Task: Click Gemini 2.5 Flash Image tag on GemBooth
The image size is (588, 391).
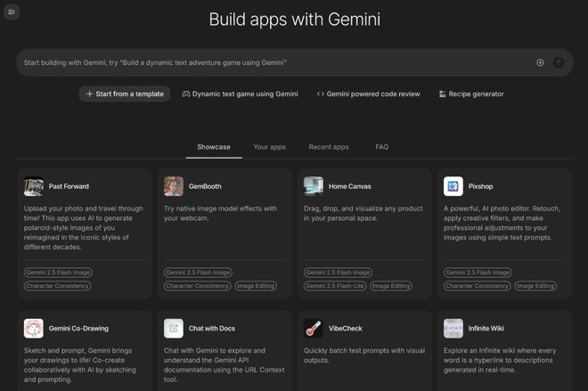Action: point(198,273)
